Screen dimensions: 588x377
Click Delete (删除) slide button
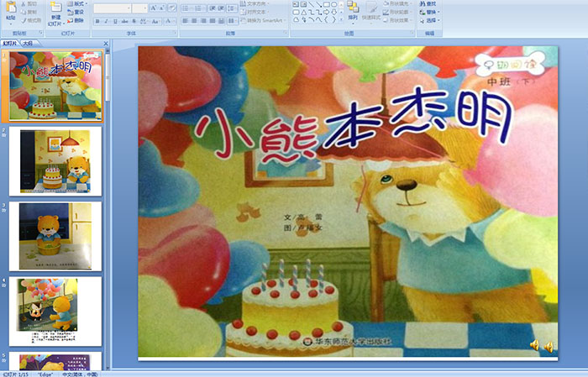[76, 20]
